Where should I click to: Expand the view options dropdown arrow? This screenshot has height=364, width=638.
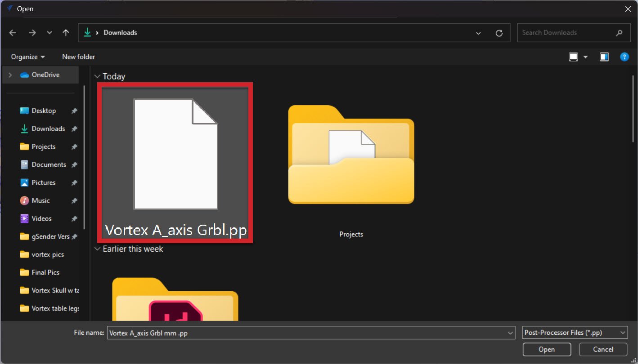(585, 57)
